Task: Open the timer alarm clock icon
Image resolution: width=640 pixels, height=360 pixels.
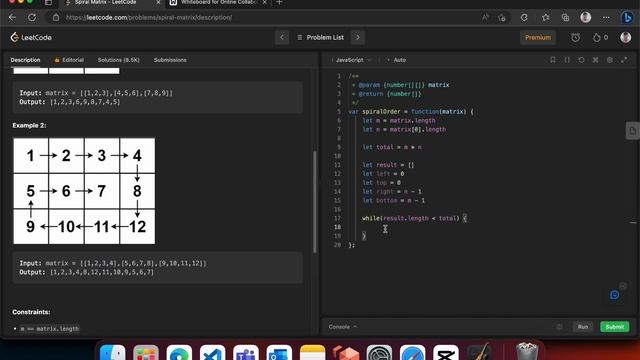Action: (x=576, y=38)
